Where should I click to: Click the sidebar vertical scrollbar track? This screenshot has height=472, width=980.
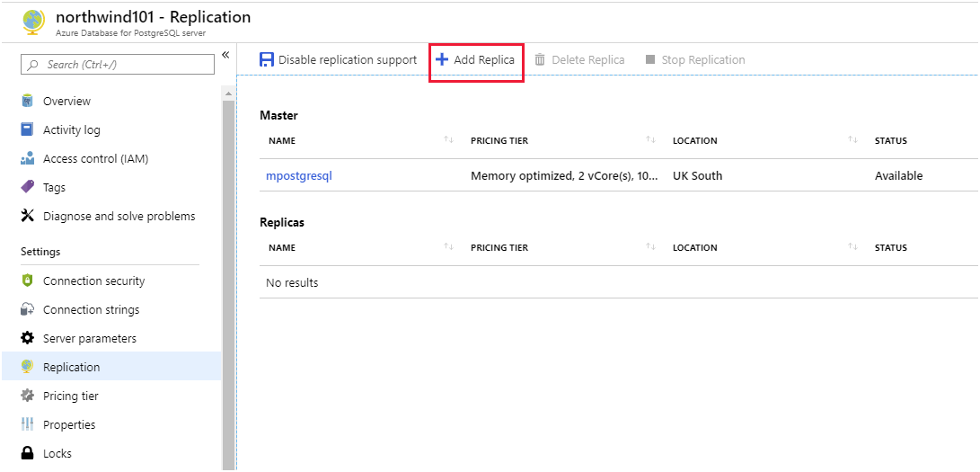click(228, 284)
